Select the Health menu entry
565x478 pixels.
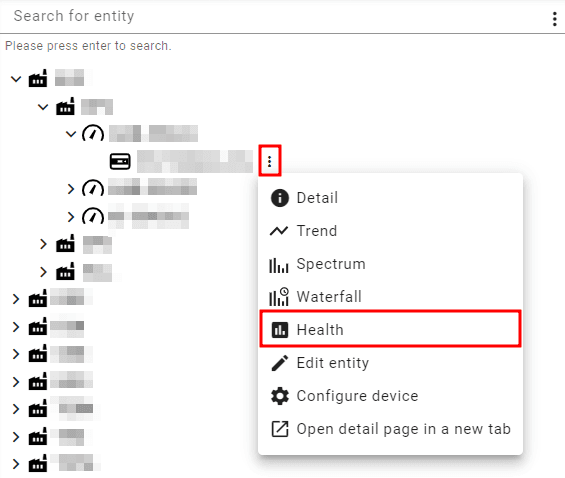[x=391, y=330]
